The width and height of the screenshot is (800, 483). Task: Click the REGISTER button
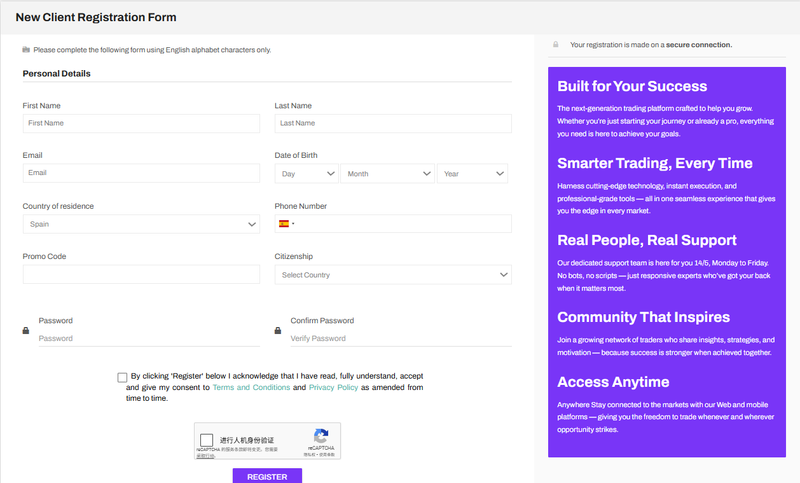pyautogui.click(x=267, y=476)
